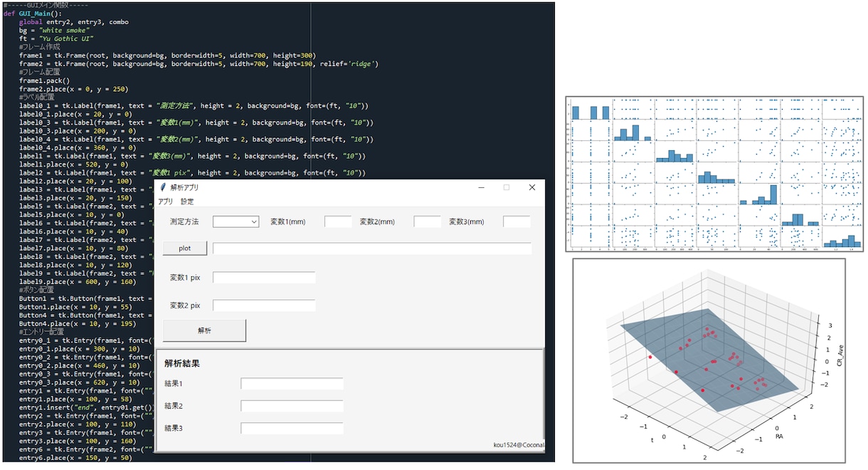Click the 解析結果 heading text
Screen dimensions: 868x470
[x=181, y=363]
